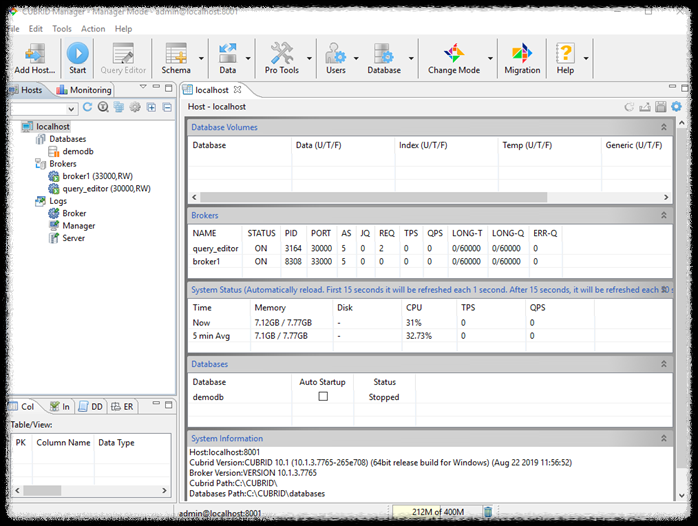The image size is (698, 526).
Task: Maximize the Hosts panel view
Action: tap(168, 88)
